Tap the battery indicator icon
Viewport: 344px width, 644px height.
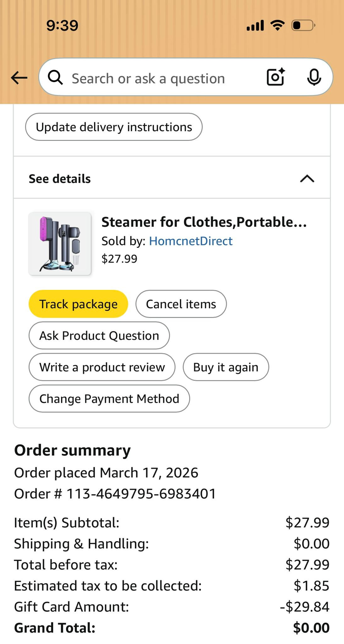click(303, 25)
